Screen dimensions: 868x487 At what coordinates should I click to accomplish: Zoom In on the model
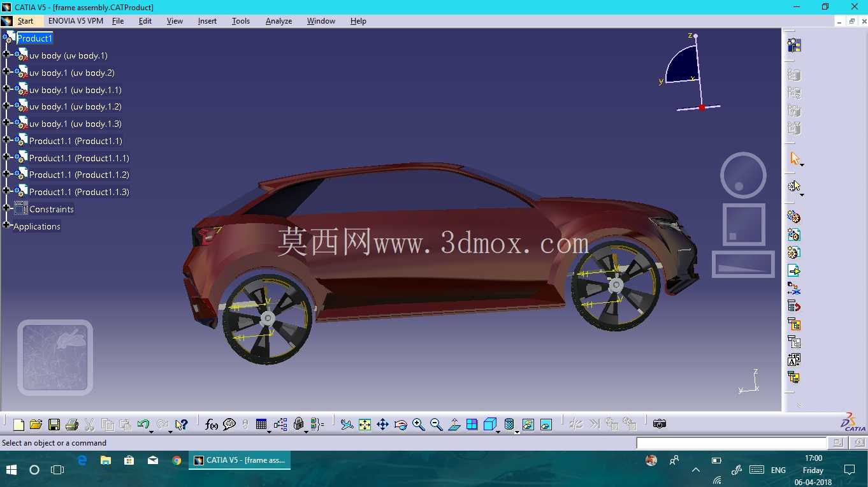(x=419, y=425)
